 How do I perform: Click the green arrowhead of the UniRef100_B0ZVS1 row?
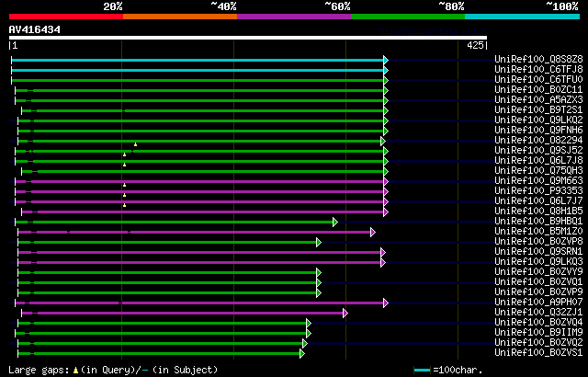tap(302, 354)
